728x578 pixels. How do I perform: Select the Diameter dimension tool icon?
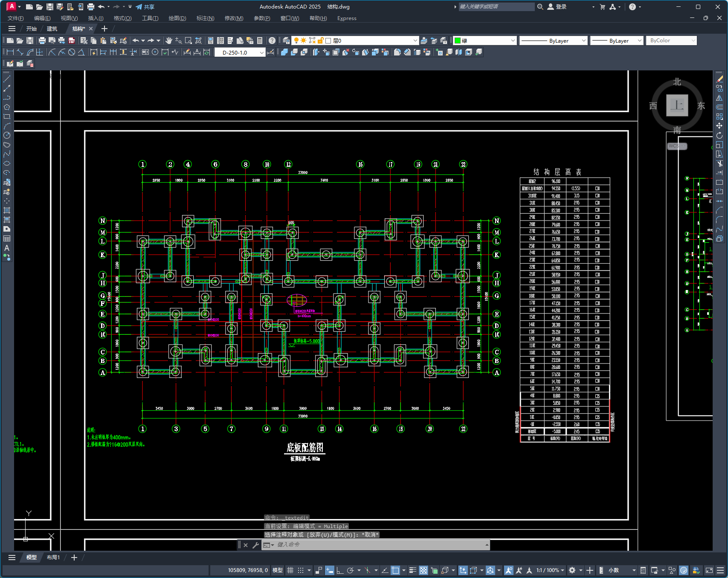pos(72,52)
